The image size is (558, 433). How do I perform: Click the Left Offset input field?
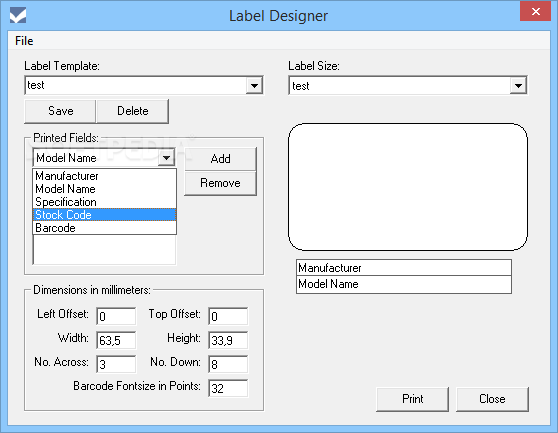pos(116,316)
